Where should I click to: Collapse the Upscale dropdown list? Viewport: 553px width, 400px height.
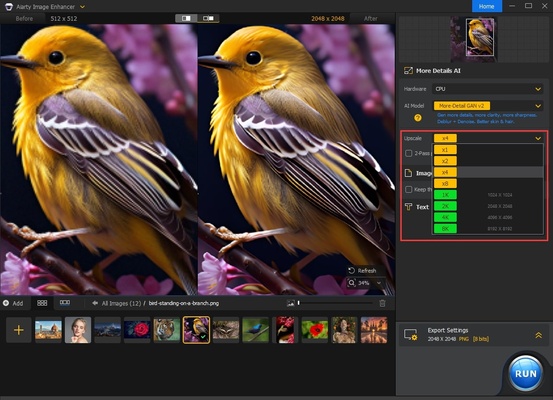[538, 138]
